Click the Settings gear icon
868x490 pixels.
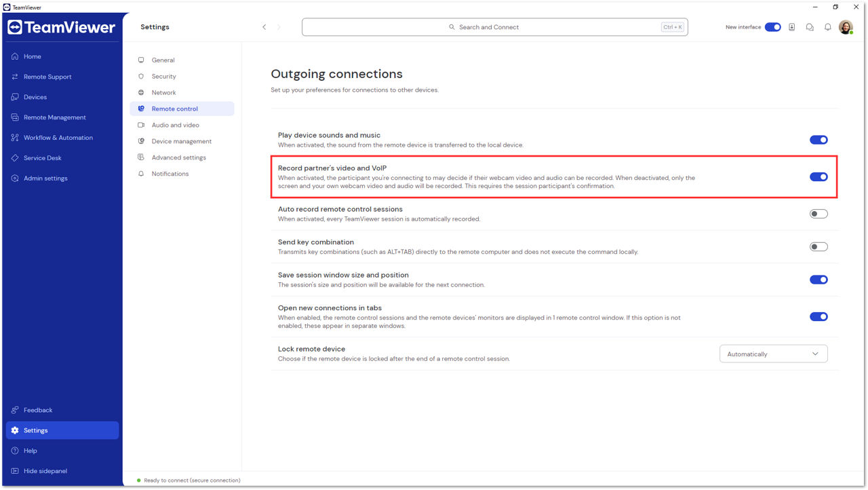[x=15, y=430]
